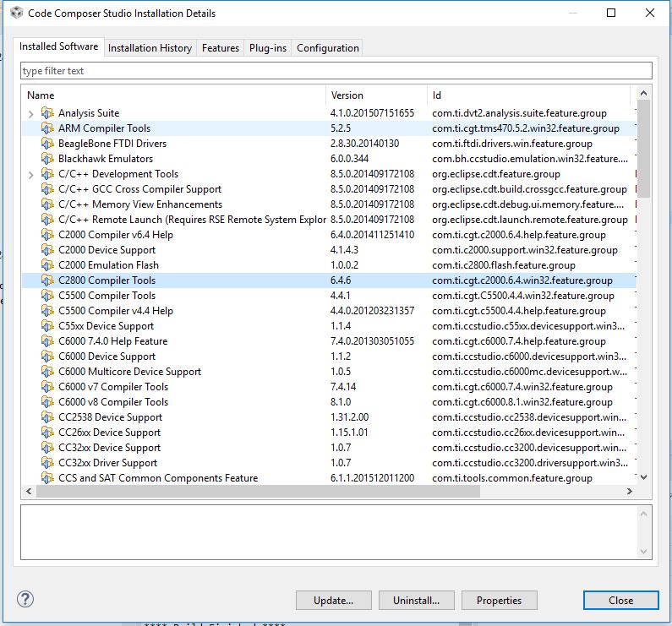This screenshot has height=626, width=672.
Task: Click the C/C++ Memory View Enhancements icon
Action: click(x=47, y=204)
